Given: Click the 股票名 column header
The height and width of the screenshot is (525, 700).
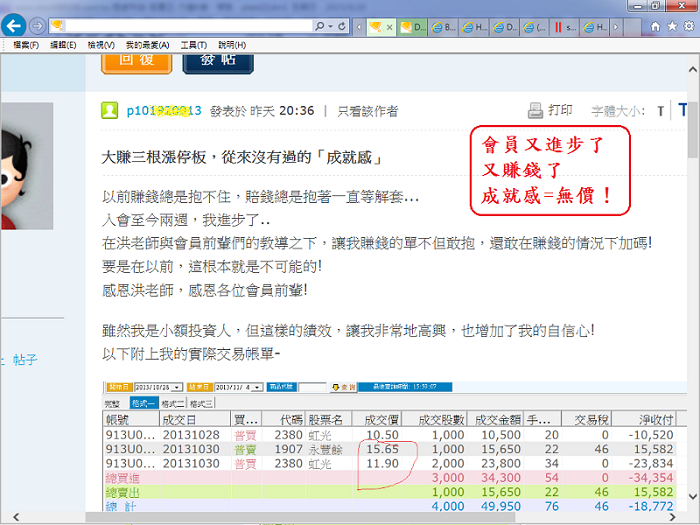Looking at the screenshot, I should coord(329,420).
